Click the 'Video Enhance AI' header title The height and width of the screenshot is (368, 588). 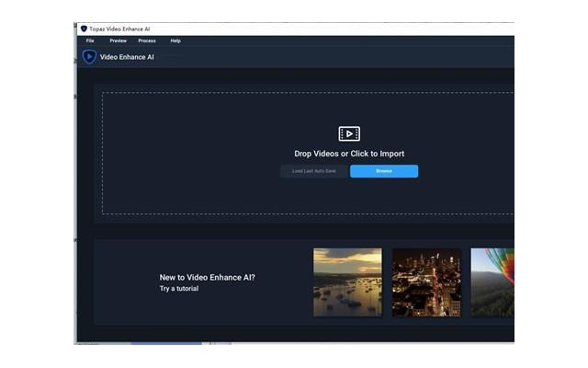[127, 57]
